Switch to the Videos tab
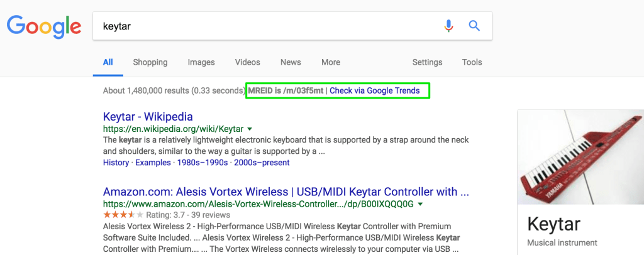 (x=247, y=62)
